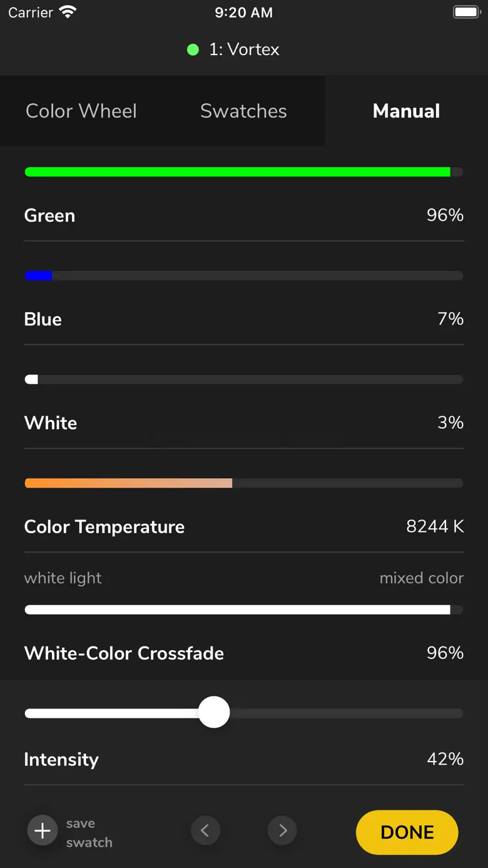Click the Green level slider bar

pos(243,172)
